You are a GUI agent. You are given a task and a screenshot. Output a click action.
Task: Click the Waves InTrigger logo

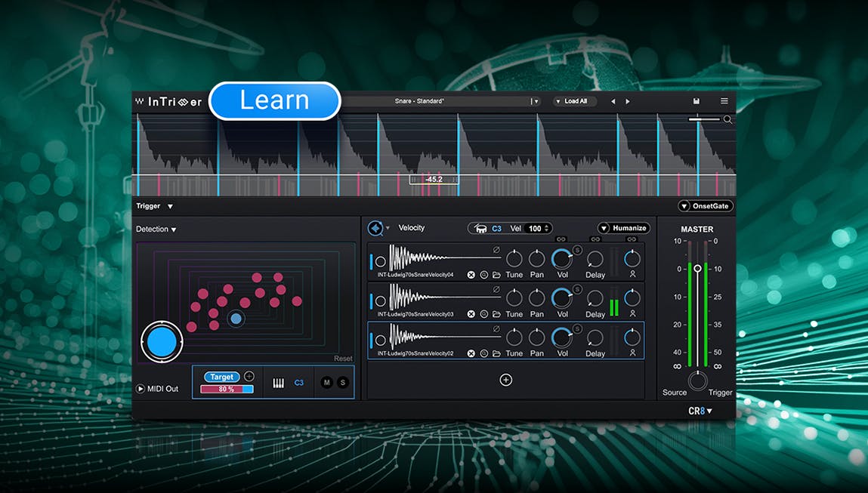[168, 102]
